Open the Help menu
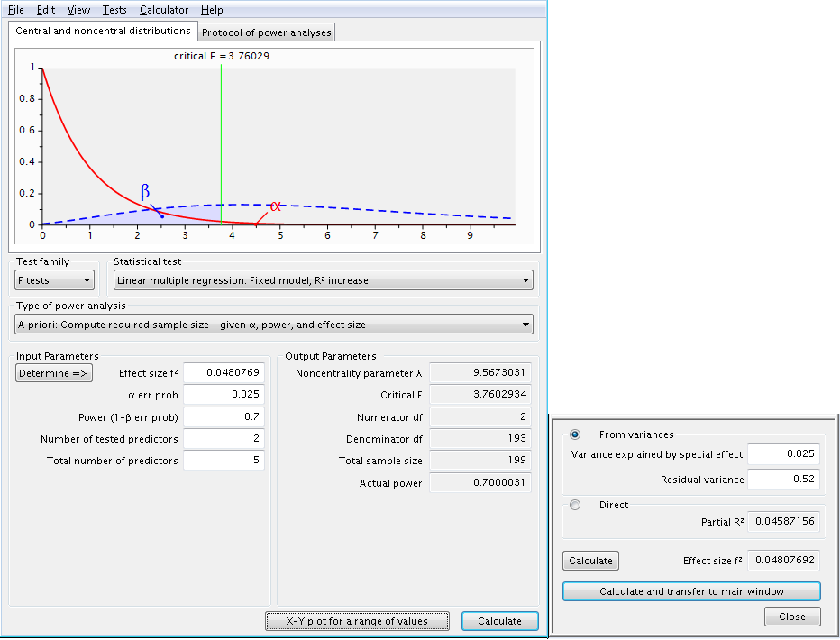840x640 pixels. [x=213, y=10]
